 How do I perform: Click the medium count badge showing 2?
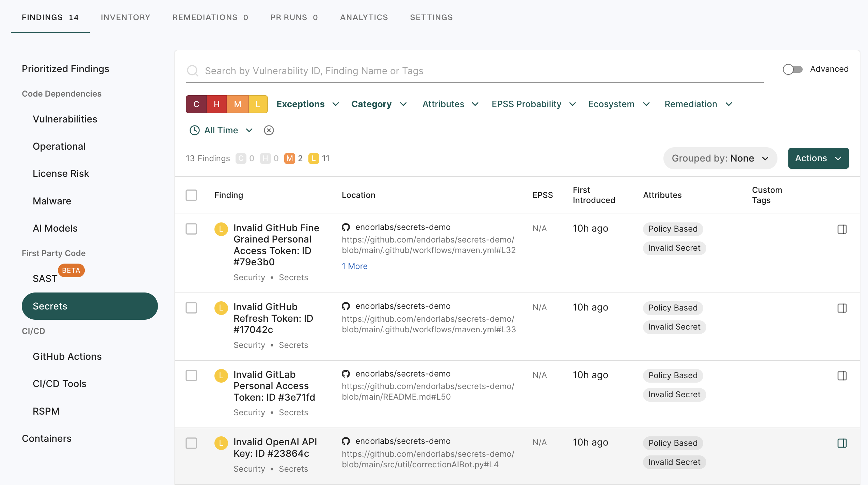[x=290, y=158]
